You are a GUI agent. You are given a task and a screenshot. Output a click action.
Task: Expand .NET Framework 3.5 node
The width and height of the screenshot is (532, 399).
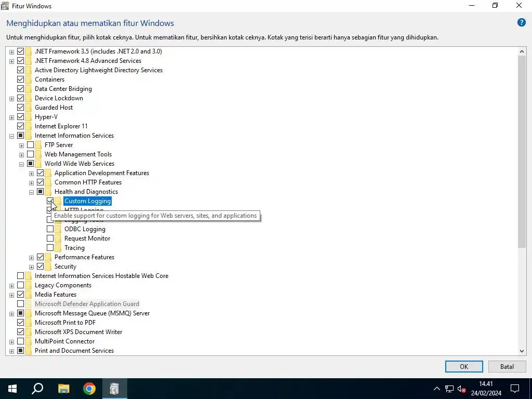click(11, 52)
